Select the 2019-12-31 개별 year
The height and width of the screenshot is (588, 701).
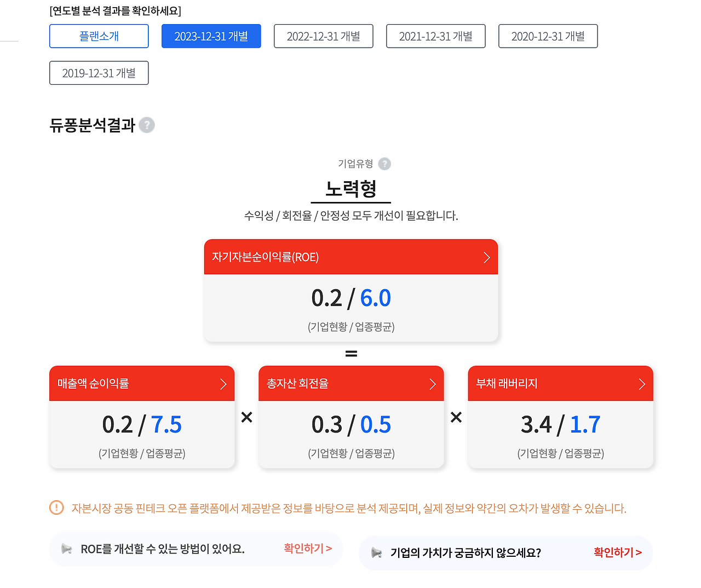[x=99, y=73]
